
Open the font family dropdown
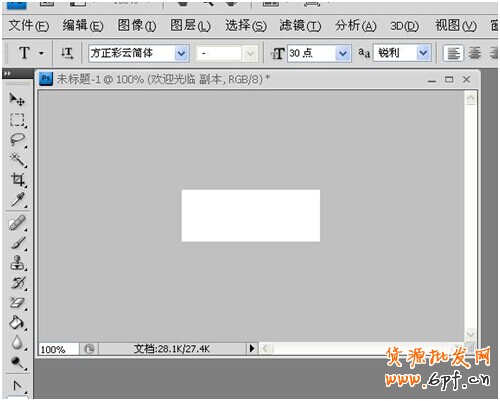pyautogui.click(x=181, y=53)
